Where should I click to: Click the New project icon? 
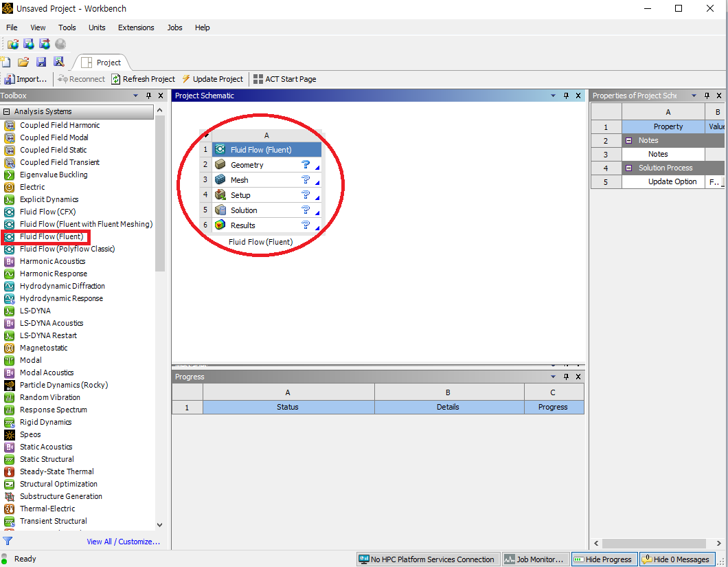(x=5, y=62)
